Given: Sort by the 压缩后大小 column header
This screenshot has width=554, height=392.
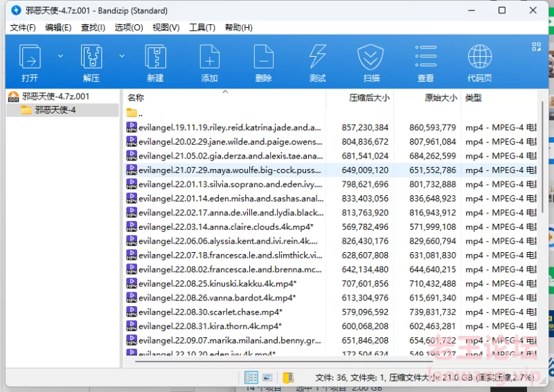Looking at the screenshot, I should tap(359, 98).
